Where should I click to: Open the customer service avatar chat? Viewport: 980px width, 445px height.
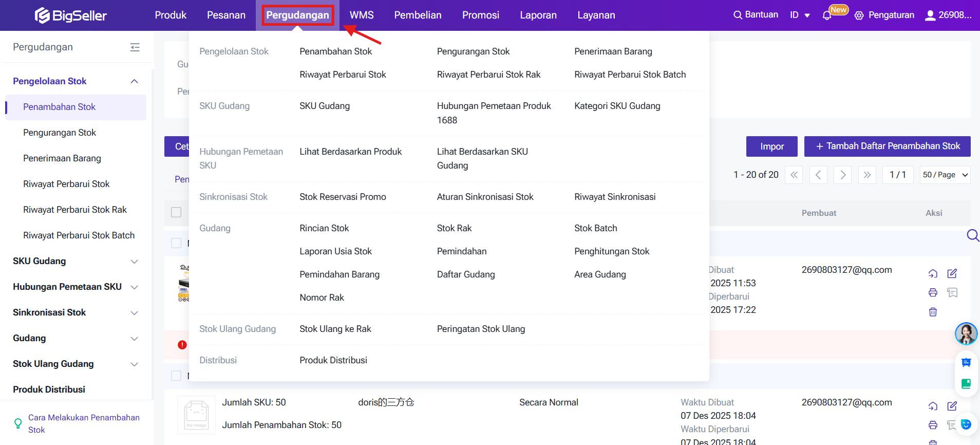966,333
